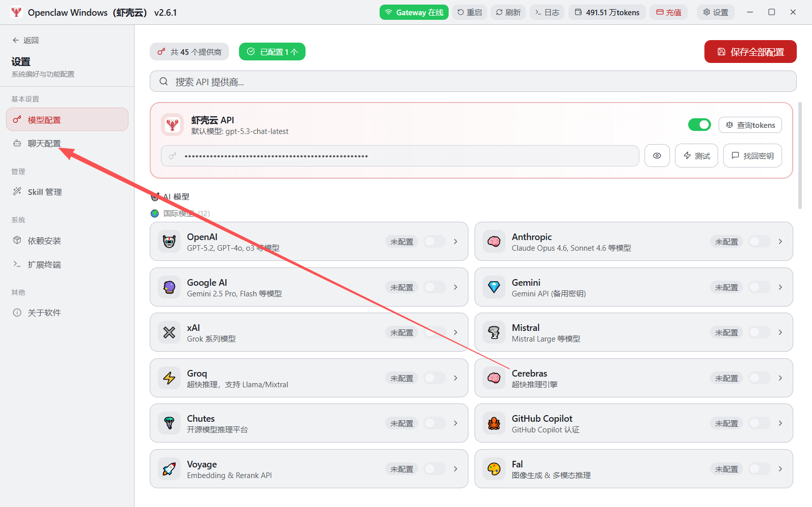Image resolution: width=812 pixels, height=507 pixels.
Task: Click the Mistral tornado icon
Action: click(x=494, y=332)
